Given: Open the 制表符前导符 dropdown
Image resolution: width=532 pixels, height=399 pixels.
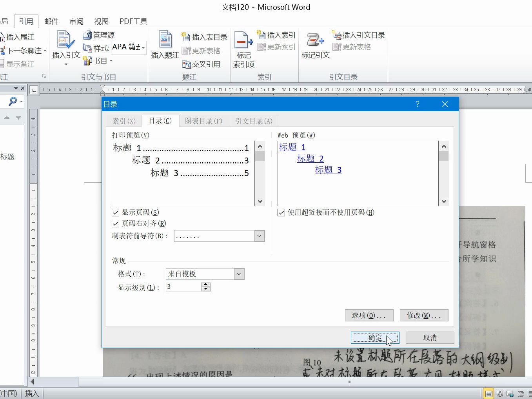Looking at the screenshot, I should point(259,236).
